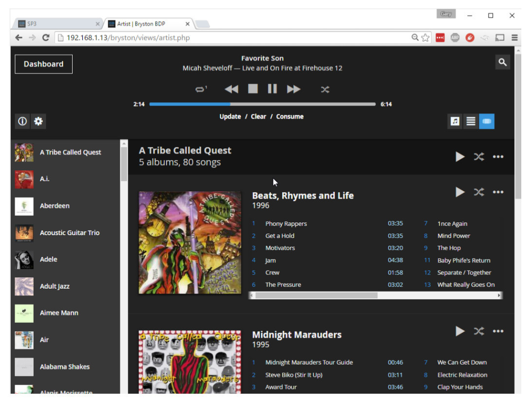Image resolution: width=532 pixels, height=405 pixels.
Task: Toggle the Consume mode link
Action: pyautogui.click(x=290, y=116)
